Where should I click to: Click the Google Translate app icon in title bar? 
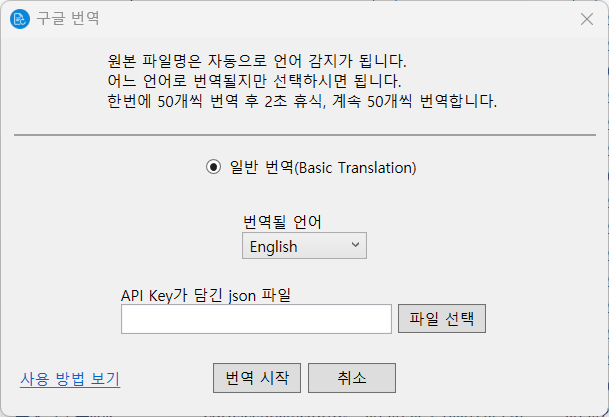tap(19, 19)
